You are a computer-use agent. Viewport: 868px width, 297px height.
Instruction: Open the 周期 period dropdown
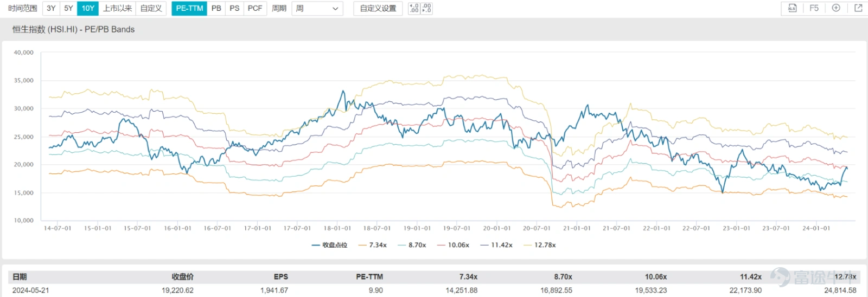pyautogui.click(x=317, y=8)
